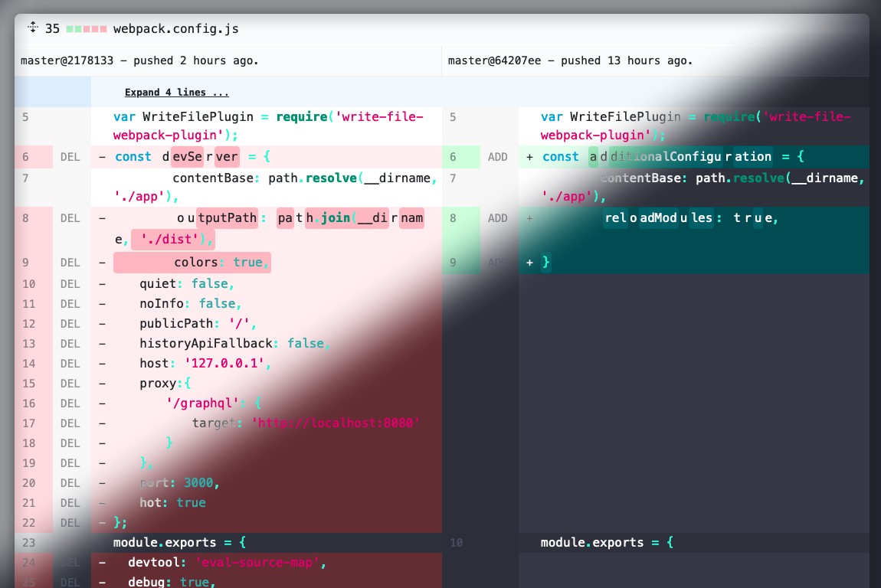Select the master@64207ee commit header
Screen dimensions: 881x588
click(x=570, y=60)
